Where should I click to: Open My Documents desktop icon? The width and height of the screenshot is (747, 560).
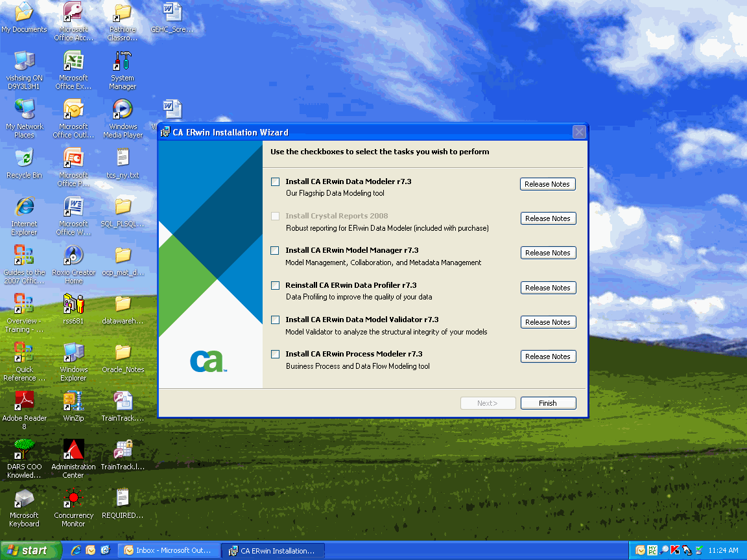24,17
